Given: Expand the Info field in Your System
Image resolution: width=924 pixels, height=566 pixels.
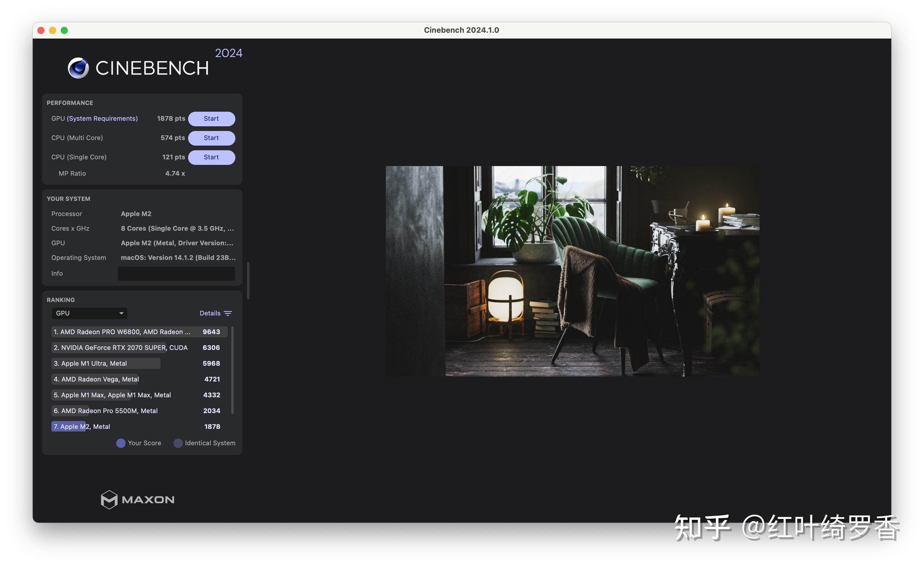Looking at the screenshot, I should click(176, 274).
